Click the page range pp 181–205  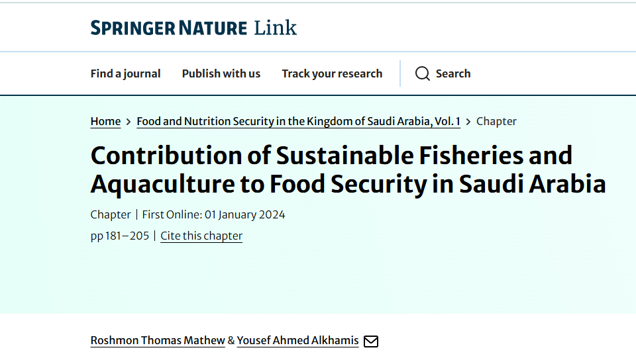[120, 236]
